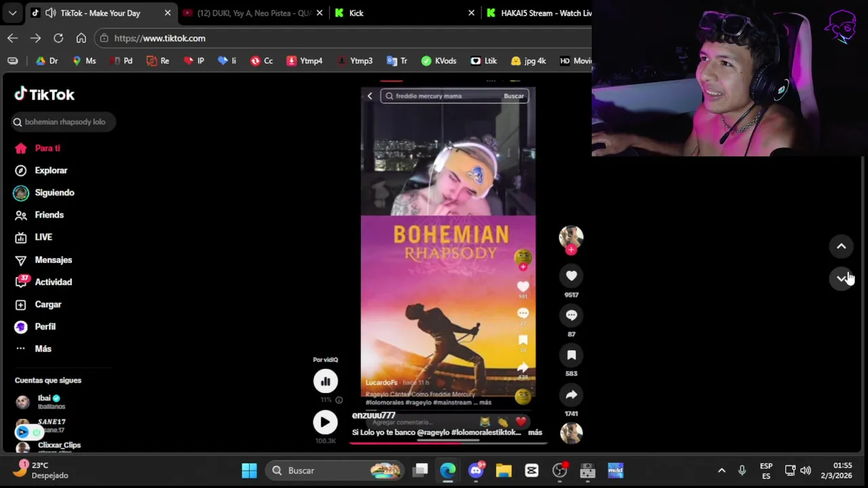Open the jpg 4k bookmark
The width and height of the screenshot is (868, 488).
tap(528, 61)
